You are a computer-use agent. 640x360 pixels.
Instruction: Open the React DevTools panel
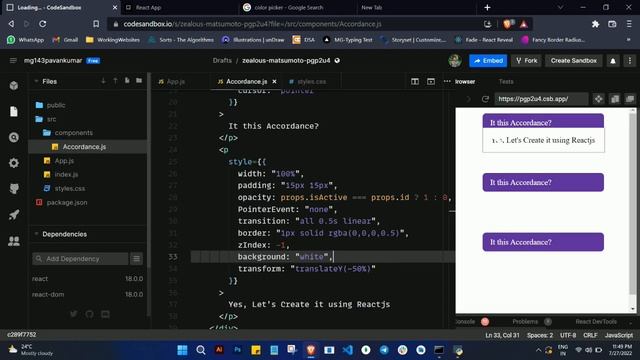coord(596,322)
